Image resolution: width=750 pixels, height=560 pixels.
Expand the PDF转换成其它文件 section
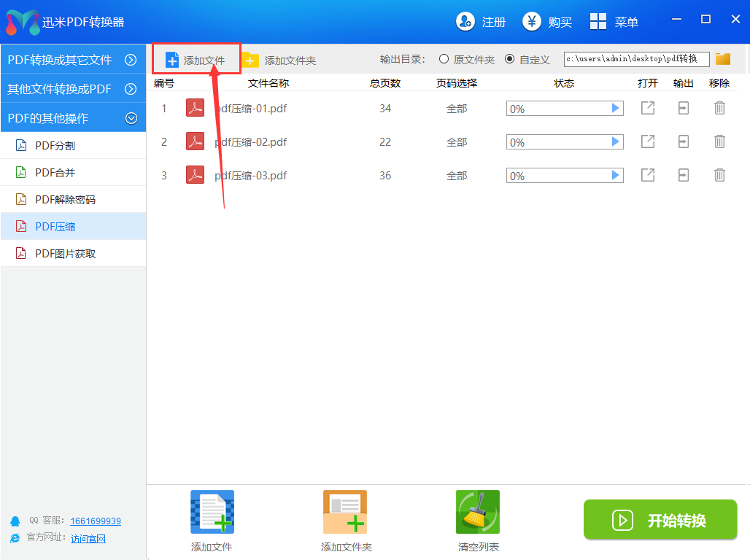(131, 60)
